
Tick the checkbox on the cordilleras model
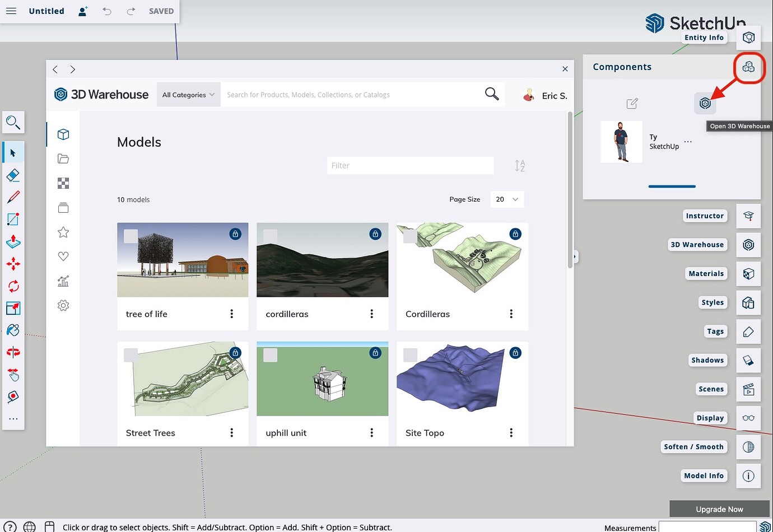pos(270,236)
